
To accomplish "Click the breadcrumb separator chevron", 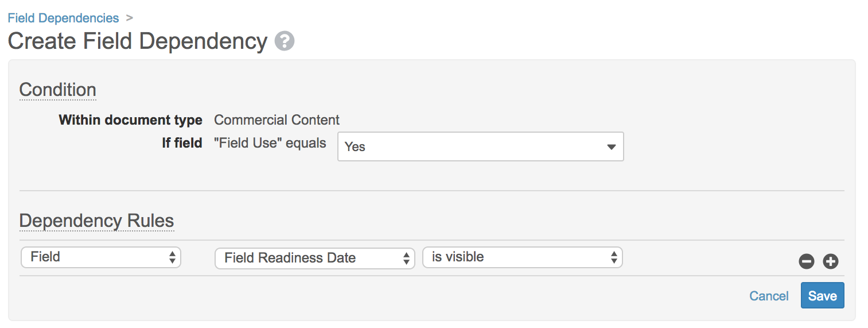I will (x=130, y=18).
